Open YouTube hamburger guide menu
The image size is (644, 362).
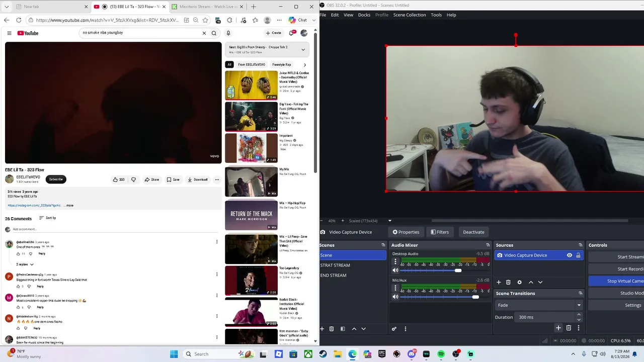tap(9, 33)
